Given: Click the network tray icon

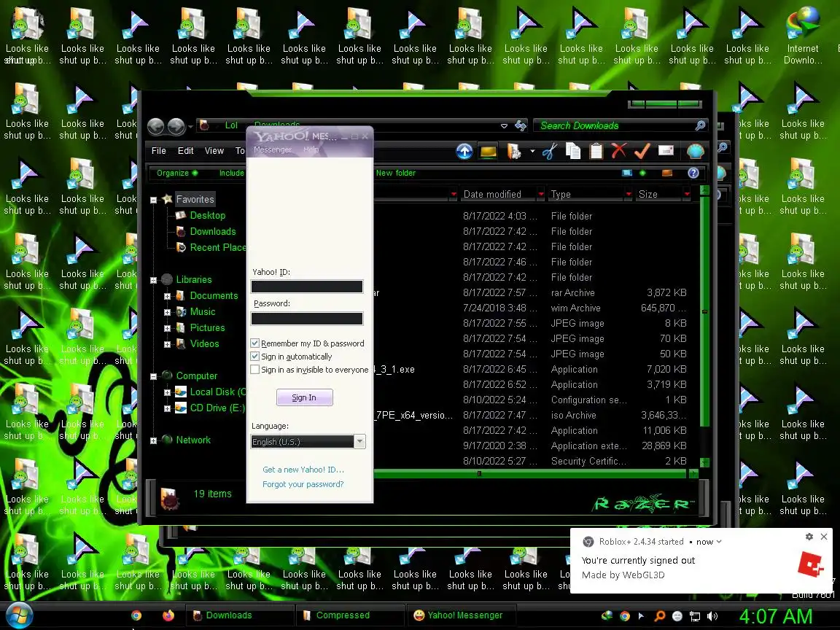Looking at the screenshot, I should (x=695, y=616).
